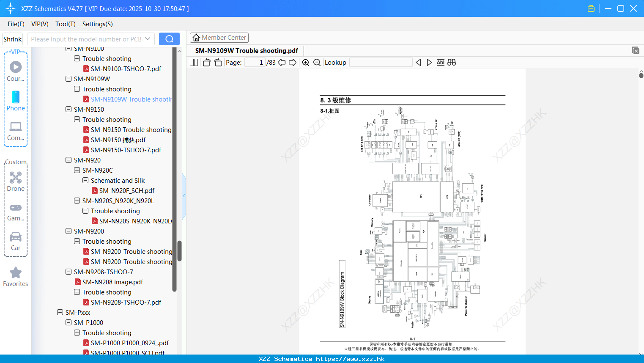The width and height of the screenshot is (644, 363).
Task: Open SM-P1000 P1000_0924_.pdf file
Action: click(x=130, y=343)
